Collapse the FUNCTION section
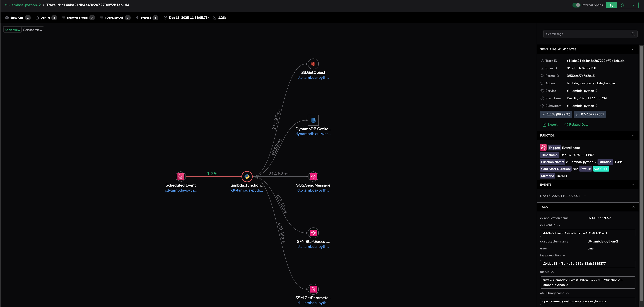This screenshot has width=644, height=307. tap(633, 135)
